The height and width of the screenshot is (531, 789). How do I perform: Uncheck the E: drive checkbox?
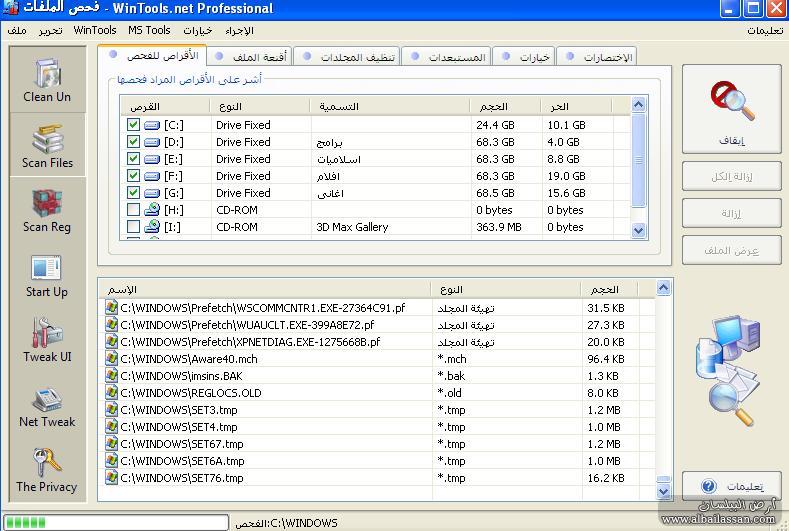tap(133, 159)
